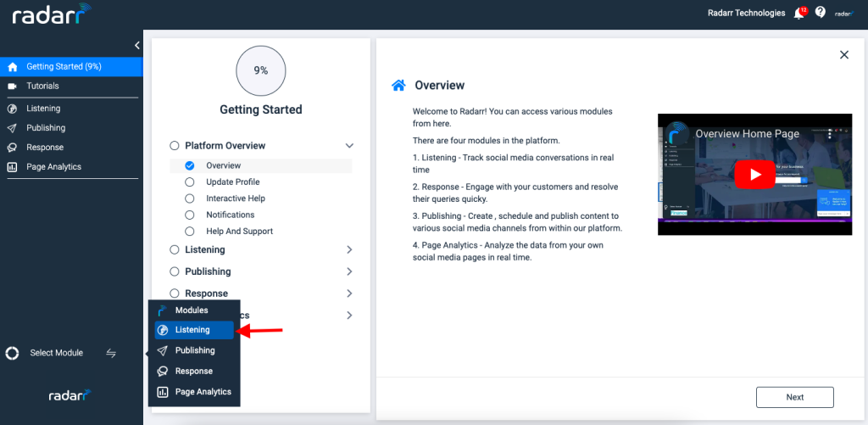868x425 pixels.
Task: Choose Publishing in the modules popup
Action: [x=194, y=350]
